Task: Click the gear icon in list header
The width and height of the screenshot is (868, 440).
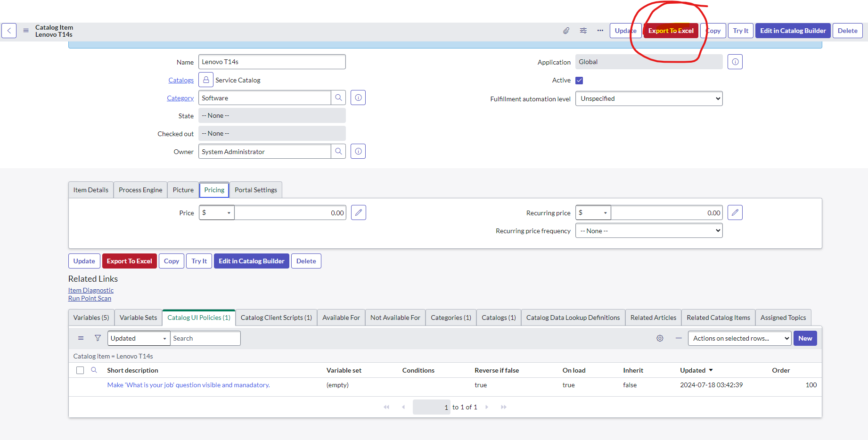Action: point(660,338)
